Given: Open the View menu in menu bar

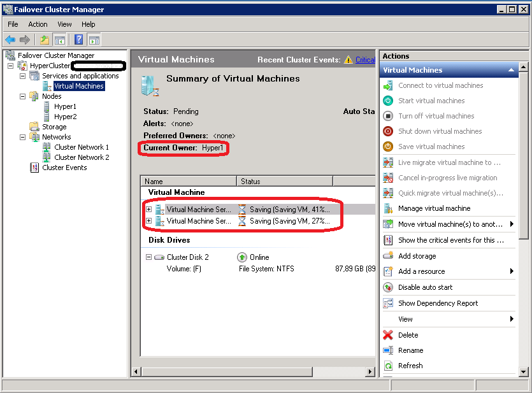Looking at the screenshot, I should point(64,24).
